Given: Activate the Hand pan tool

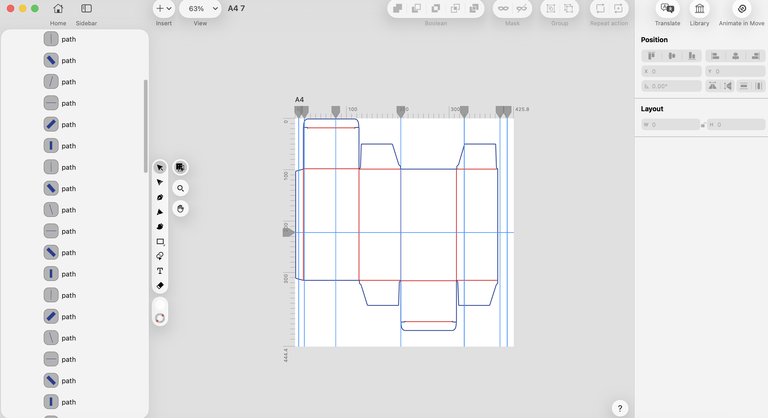Looking at the screenshot, I should 181,209.
